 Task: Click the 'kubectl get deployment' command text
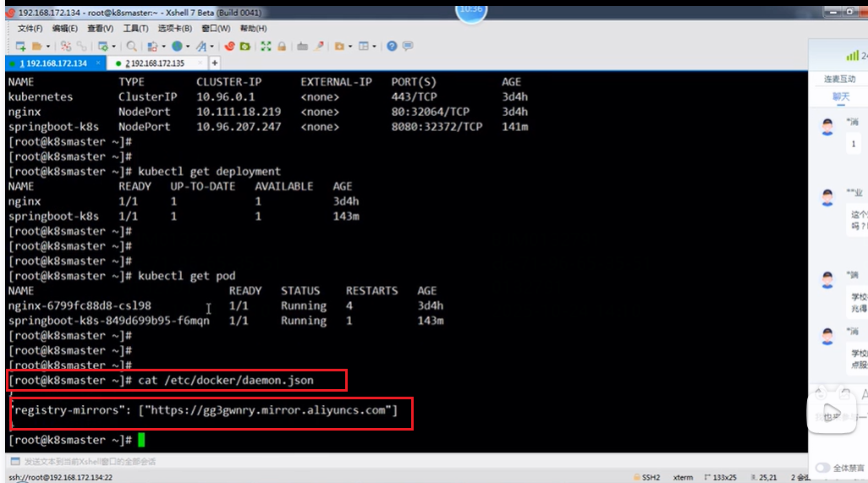pos(209,172)
